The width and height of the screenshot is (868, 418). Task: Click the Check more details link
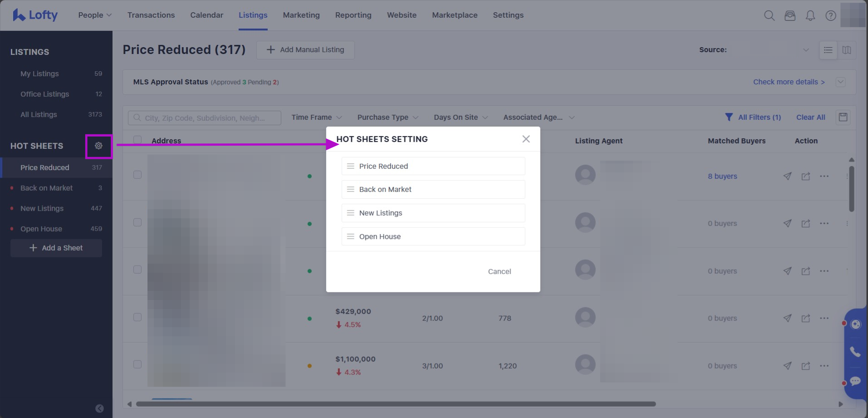tap(789, 82)
